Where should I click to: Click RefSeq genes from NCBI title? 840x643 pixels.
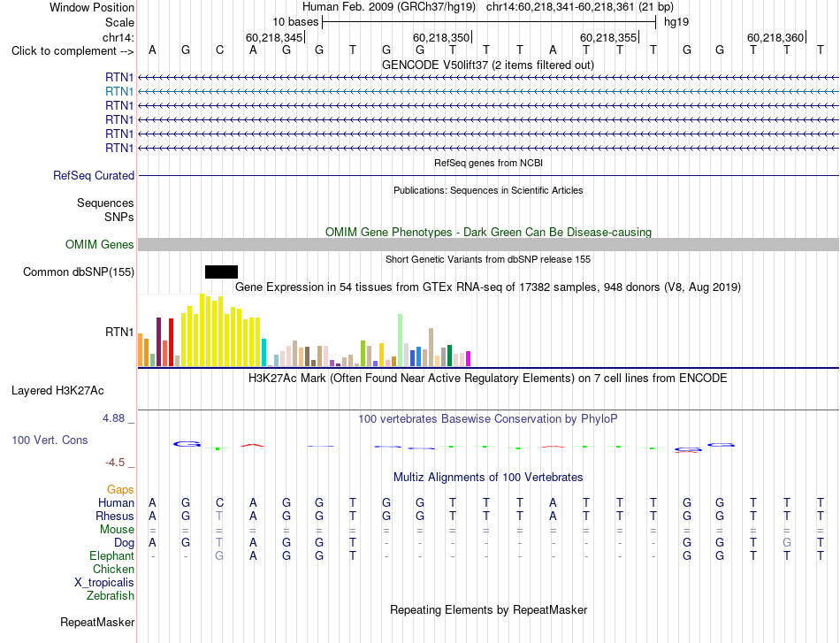[488, 163]
